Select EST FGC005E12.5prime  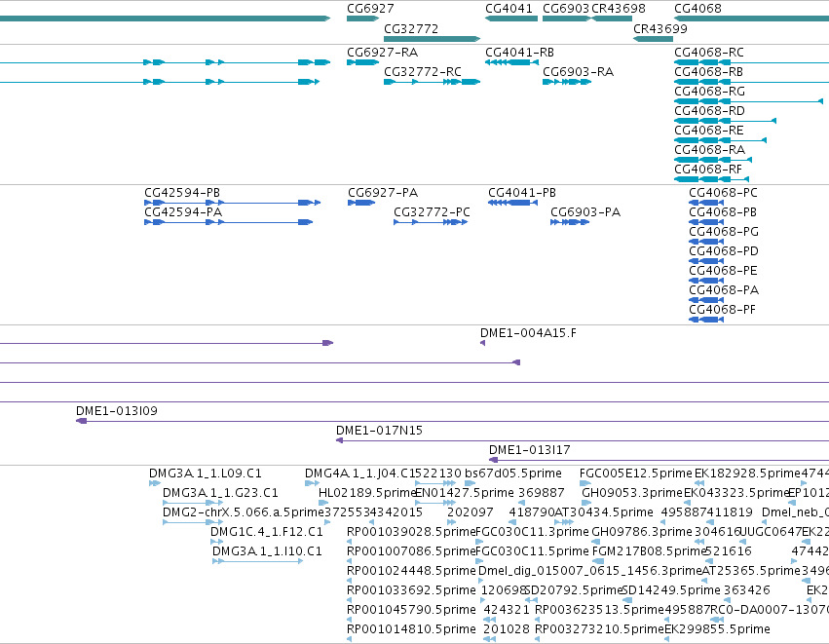pos(585,482)
